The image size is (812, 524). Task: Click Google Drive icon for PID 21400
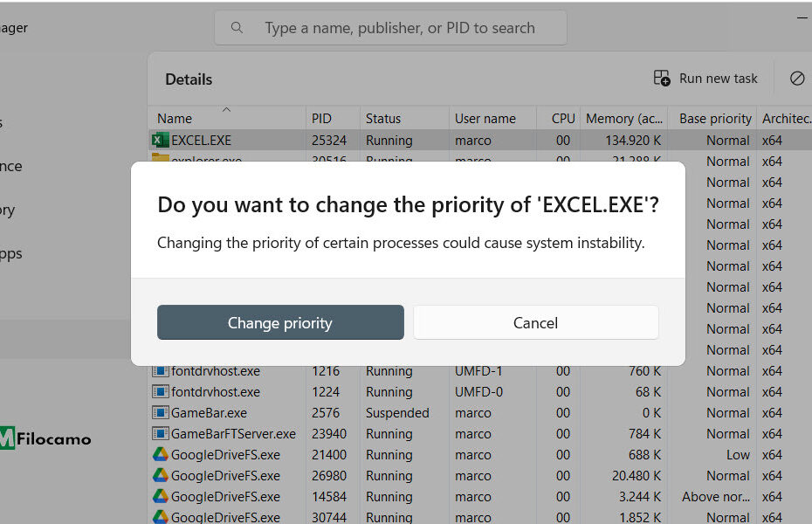click(x=160, y=454)
